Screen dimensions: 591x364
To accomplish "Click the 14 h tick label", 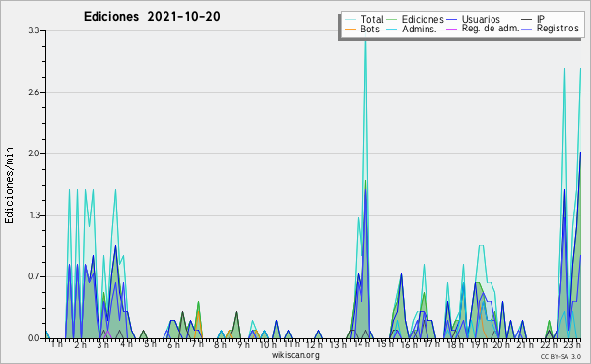I will pyautogui.click(x=362, y=344).
